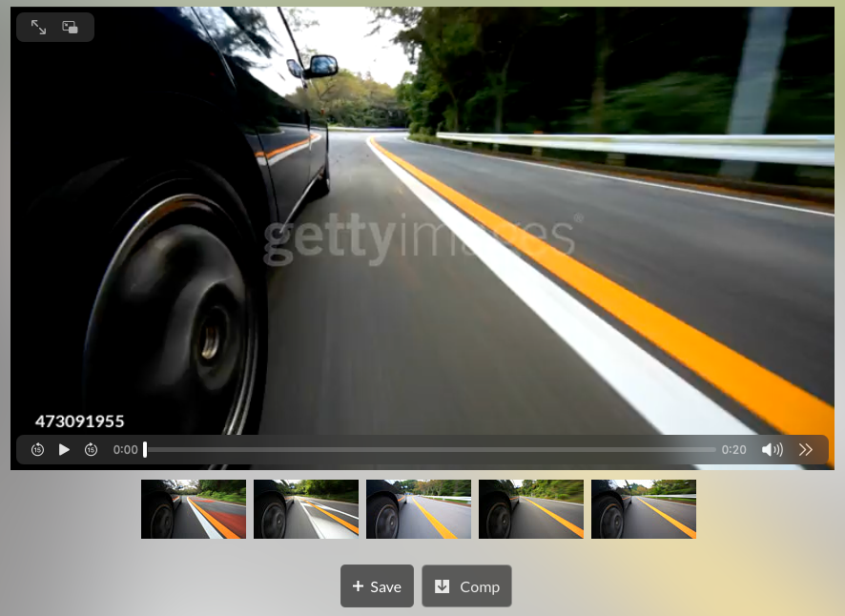Open picture-in-picture mode
Image resolution: width=845 pixels, height=616 pixels.
[x=71, y=28]
